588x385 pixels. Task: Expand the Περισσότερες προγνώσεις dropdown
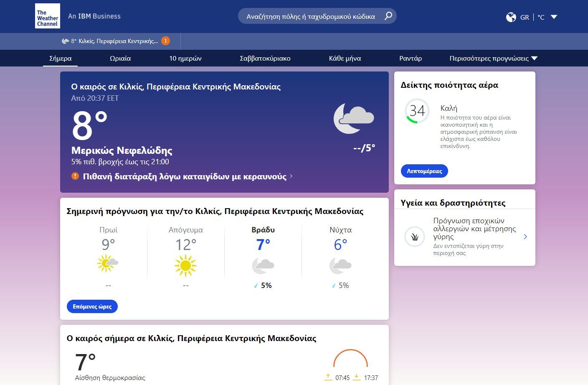click(x=493, y=59)
